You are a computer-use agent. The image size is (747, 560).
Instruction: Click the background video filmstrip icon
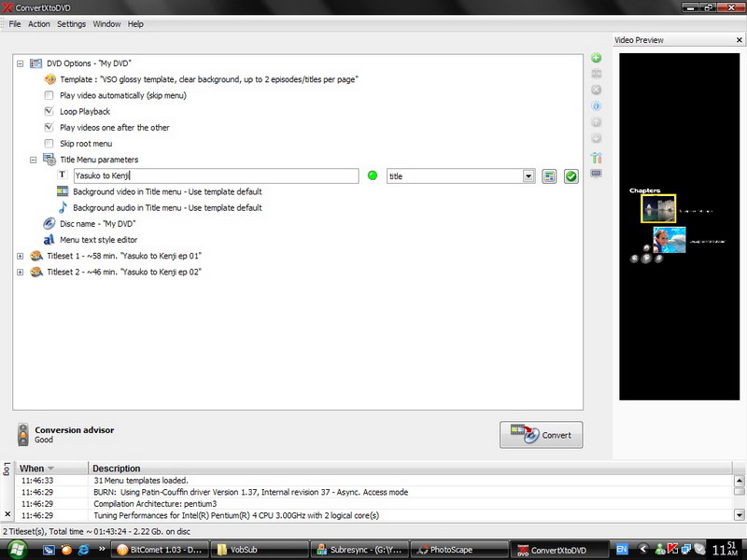click(x=63, y=191)
